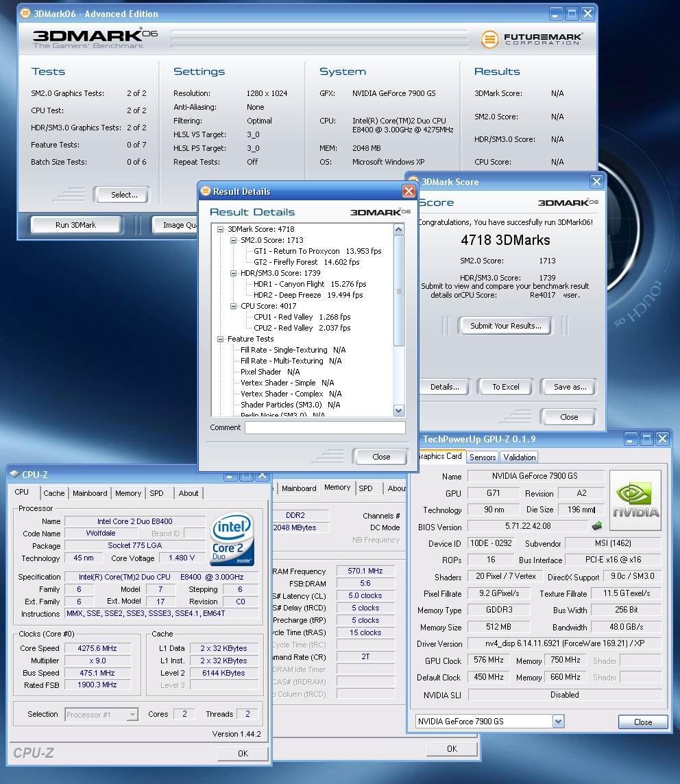Click OK in the rear CPU-Z window
The height and width of the screenshot is (784, 680).
(452, 748)
